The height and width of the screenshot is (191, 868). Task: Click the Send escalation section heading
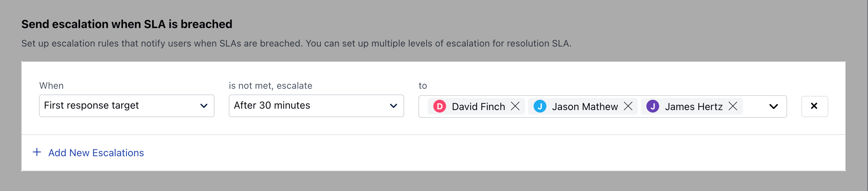[127, 24]
